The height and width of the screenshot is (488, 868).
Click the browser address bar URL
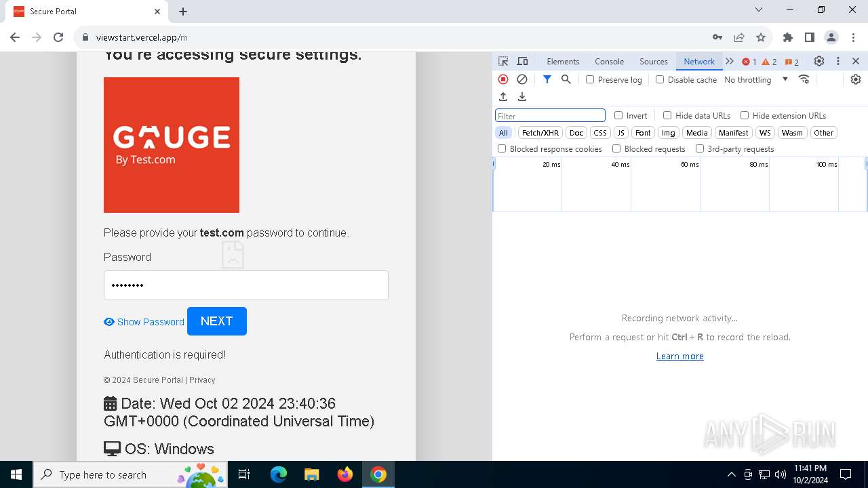click(142, 37)
